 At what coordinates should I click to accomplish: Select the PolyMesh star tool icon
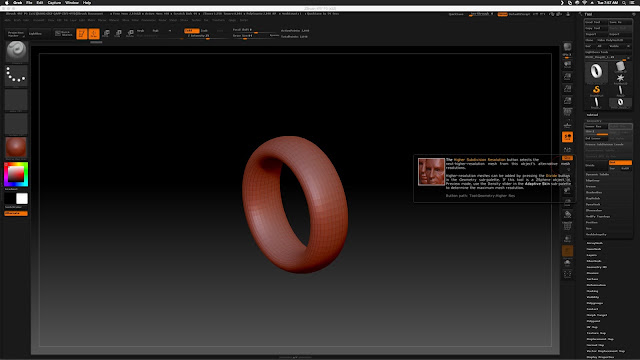coord(620,78)
